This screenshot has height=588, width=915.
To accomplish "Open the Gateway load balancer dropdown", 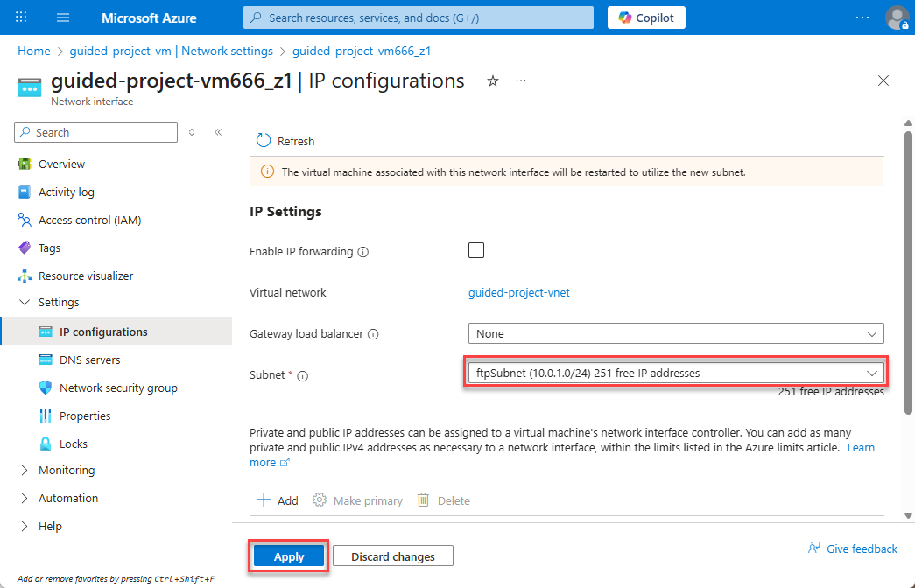I will click(676, 333).
